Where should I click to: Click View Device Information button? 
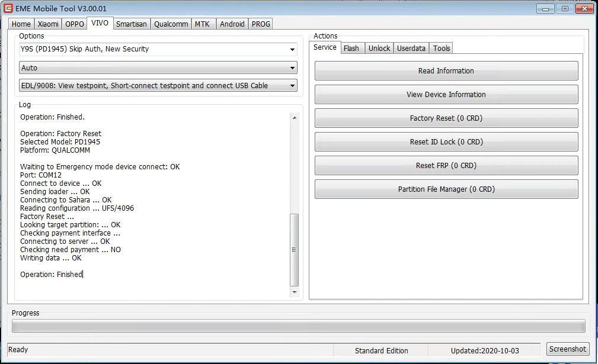[x=446, y=95]
